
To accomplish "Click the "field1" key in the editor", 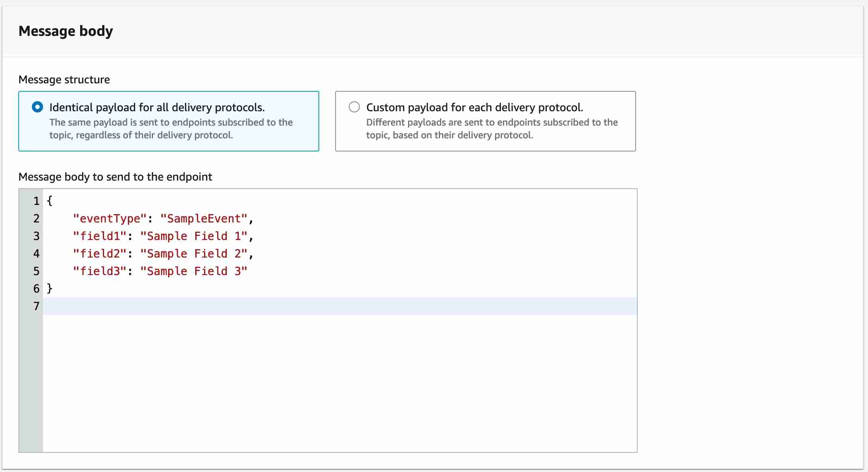I will pyautogui.click(x=100, y=236).
